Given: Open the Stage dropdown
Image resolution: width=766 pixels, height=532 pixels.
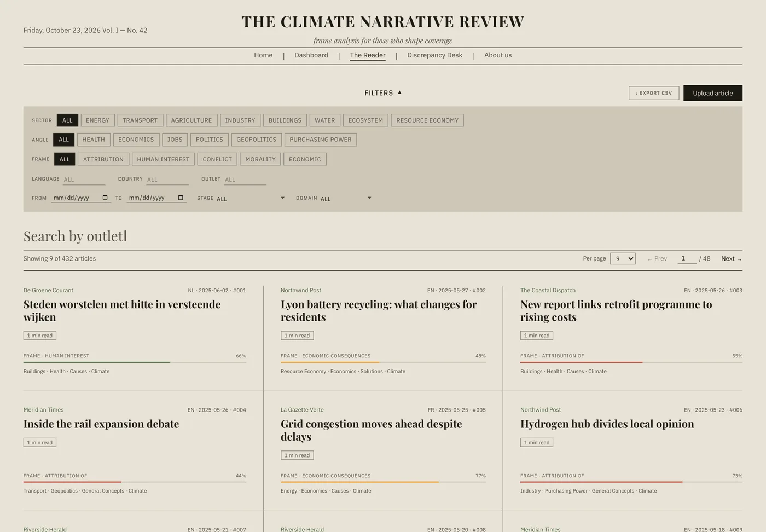Looking at the screenshot, I should (x=251, y=198).
